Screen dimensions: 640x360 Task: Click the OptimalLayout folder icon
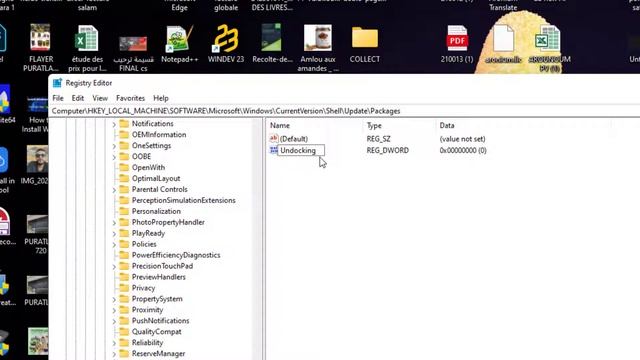click(124, 178)
